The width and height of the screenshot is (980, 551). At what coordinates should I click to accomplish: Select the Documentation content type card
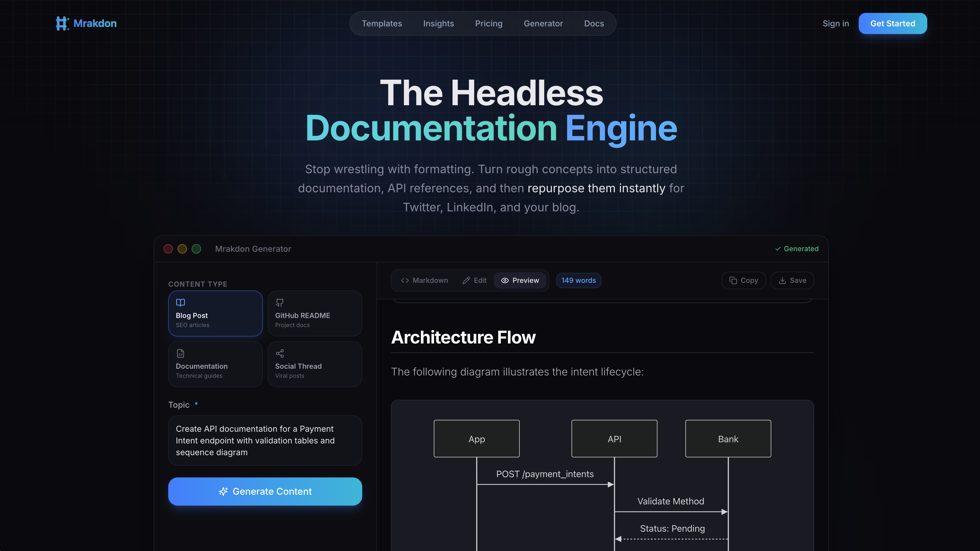[215, 364]
